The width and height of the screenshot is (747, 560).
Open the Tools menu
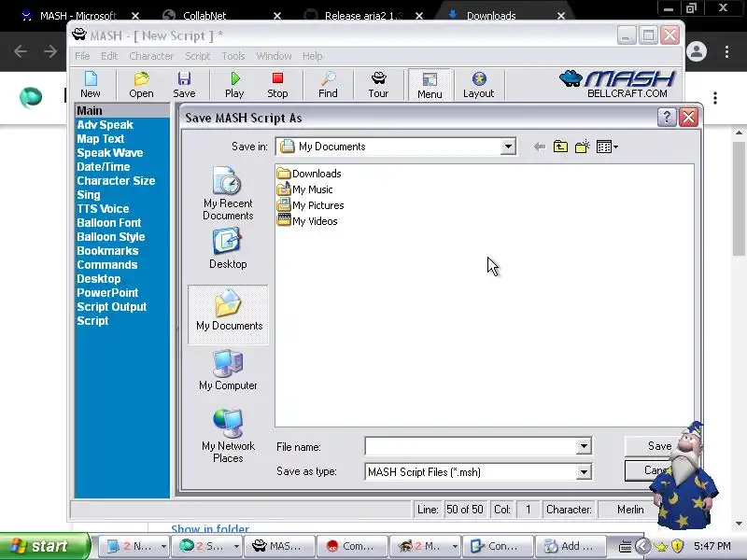pyautogui.click(x=233, y=56)
